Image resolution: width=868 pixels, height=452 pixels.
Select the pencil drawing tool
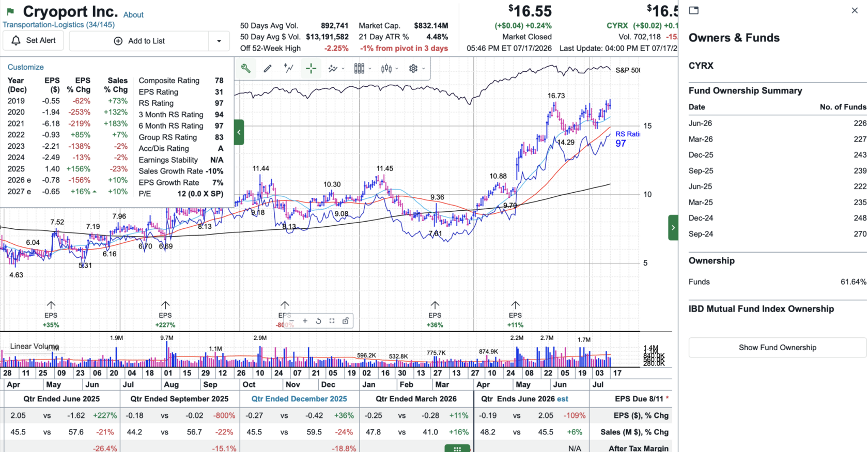[268, 68]
